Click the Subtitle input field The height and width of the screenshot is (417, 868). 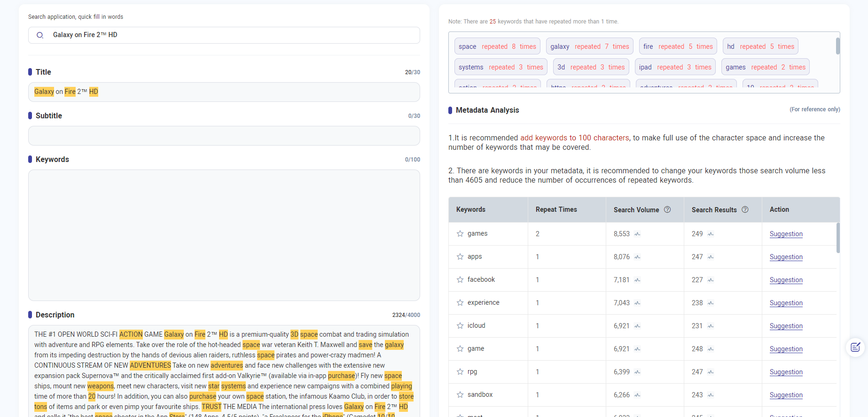click(x=224, y=136)
